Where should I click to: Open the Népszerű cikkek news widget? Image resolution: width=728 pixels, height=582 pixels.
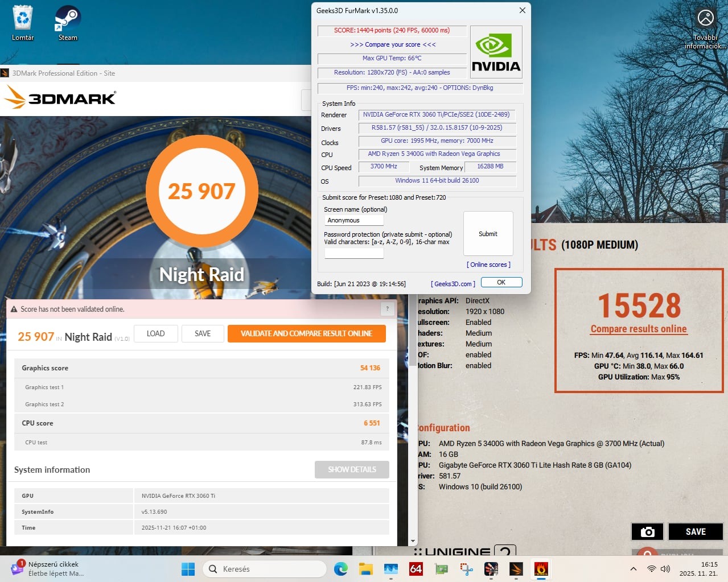tap(47, 569)
